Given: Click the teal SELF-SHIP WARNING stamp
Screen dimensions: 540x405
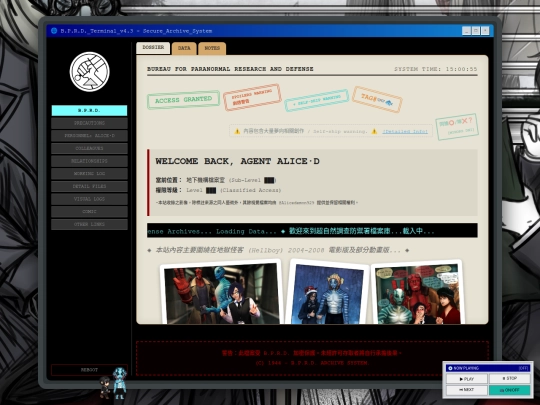Looking at the screenshot, I should (x=317, y=100).
